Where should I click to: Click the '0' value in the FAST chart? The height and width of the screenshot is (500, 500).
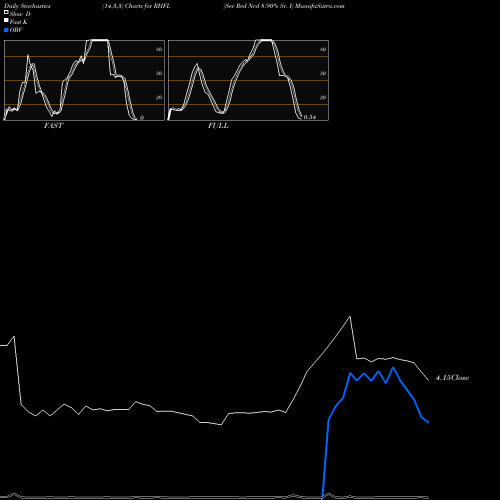[x=142, y=118]
